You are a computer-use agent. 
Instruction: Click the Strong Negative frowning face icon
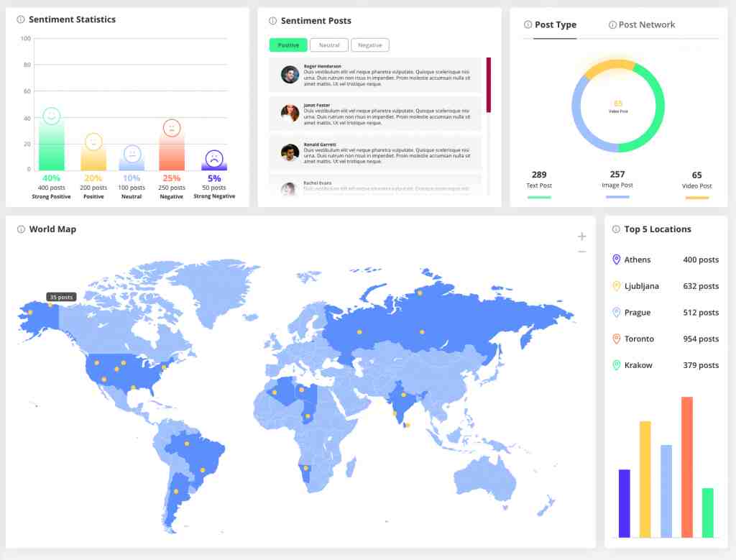(x=213, y=157)
